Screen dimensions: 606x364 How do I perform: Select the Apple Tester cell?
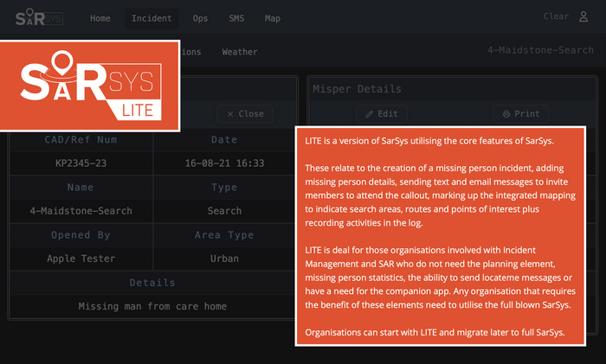(x=81, y=259)
